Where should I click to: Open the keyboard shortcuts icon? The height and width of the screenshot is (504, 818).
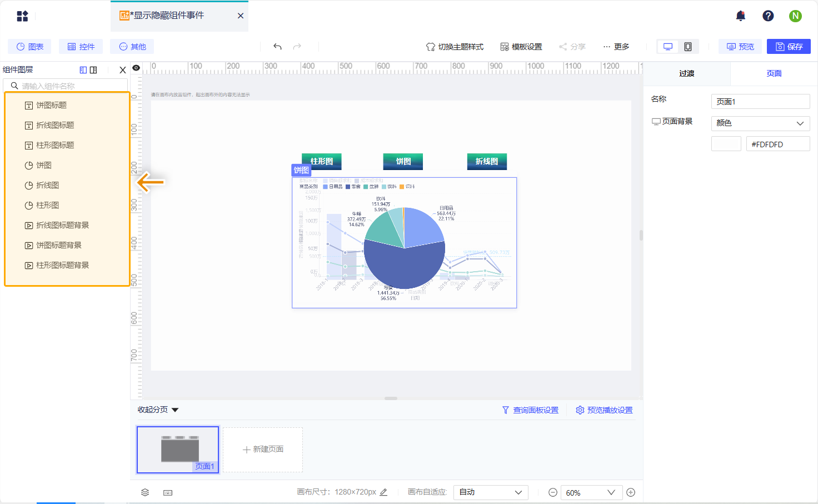(x=168, y=492)
